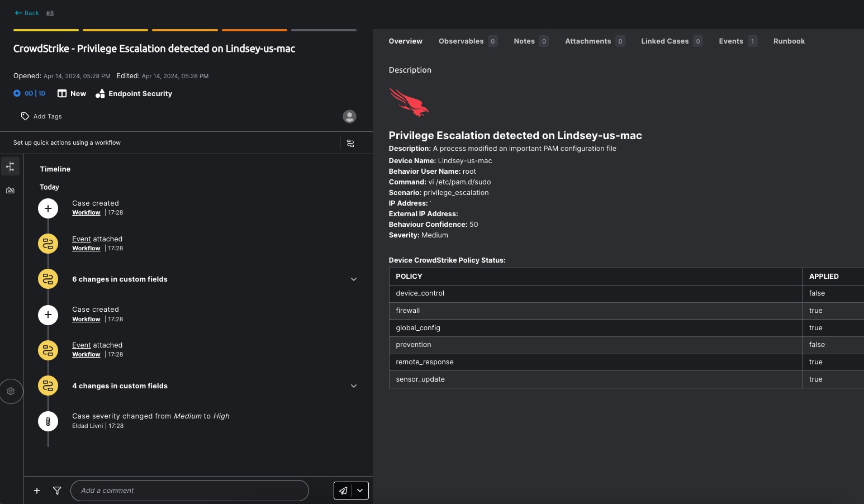
Task: Click the CrowdStrike falcon logo
Action: click(x=409, y=102)
